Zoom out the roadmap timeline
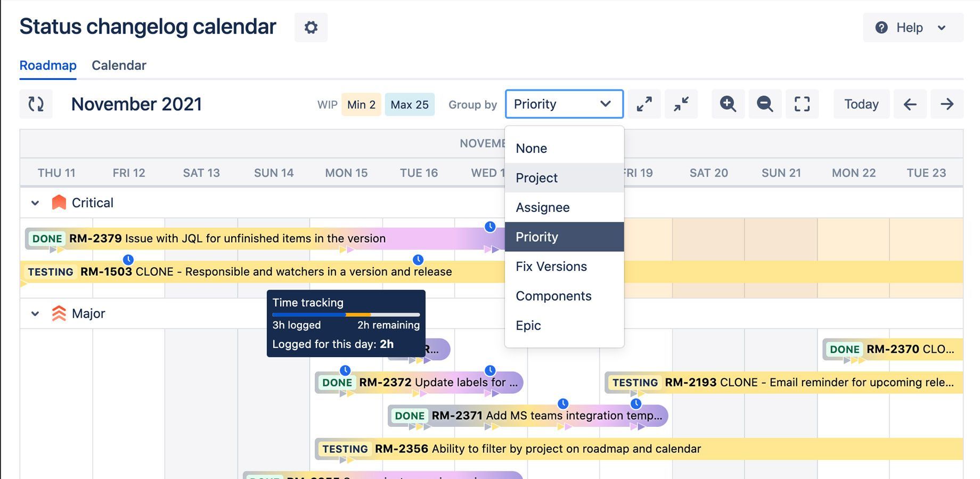The width and height of the screenshot is (980, 479). (765, 104)
